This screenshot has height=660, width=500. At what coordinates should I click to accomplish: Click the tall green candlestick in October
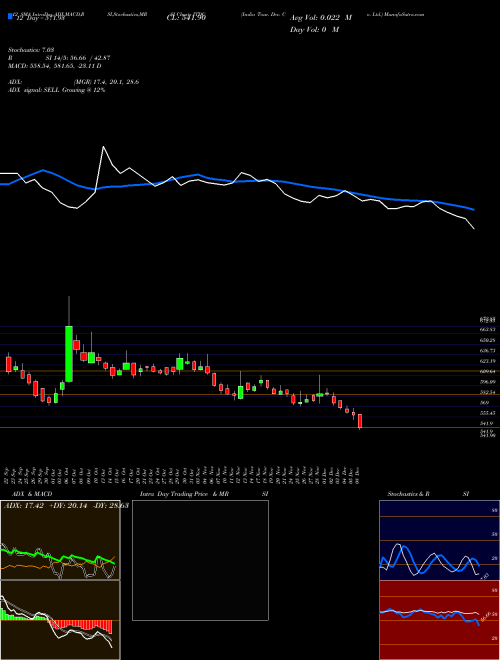tap(69, 354)
